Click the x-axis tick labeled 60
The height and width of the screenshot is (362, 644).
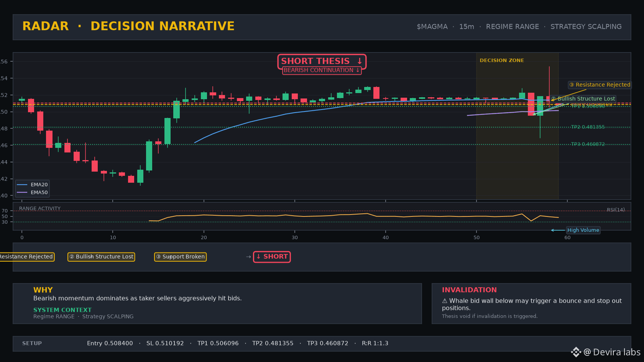[x=567, y=238]
